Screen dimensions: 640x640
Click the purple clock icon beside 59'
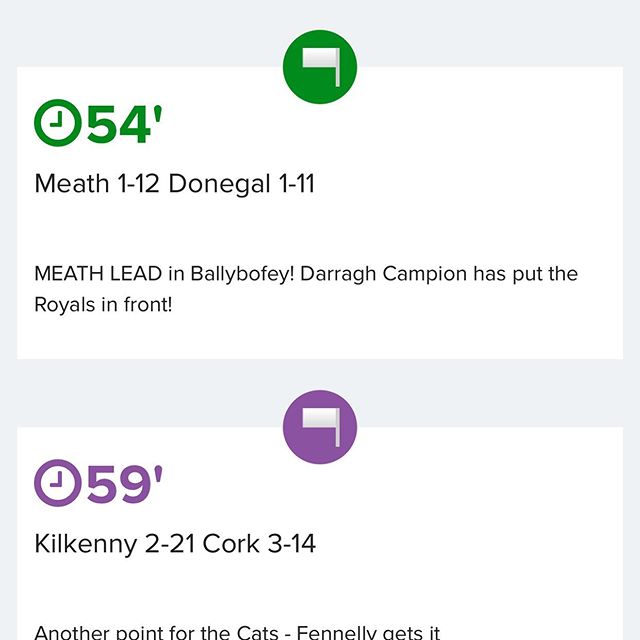click(x=58, y=483)
